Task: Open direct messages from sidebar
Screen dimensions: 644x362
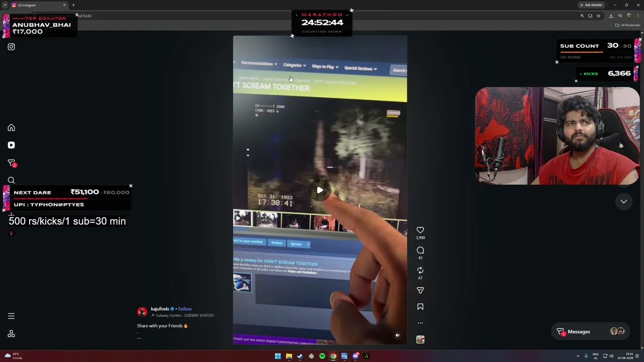Action: [x=12, y=163]
